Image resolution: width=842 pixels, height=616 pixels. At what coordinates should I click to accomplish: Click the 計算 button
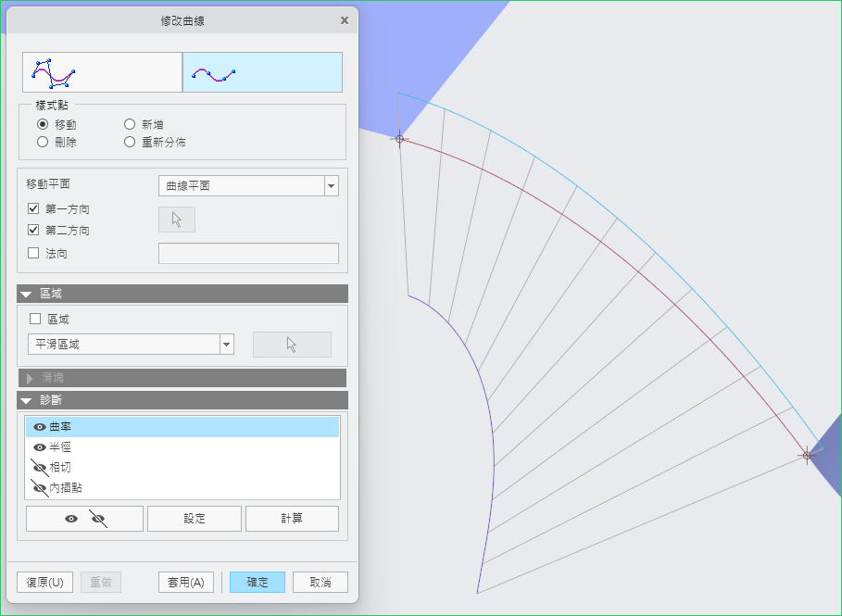[x=292, y=519]
